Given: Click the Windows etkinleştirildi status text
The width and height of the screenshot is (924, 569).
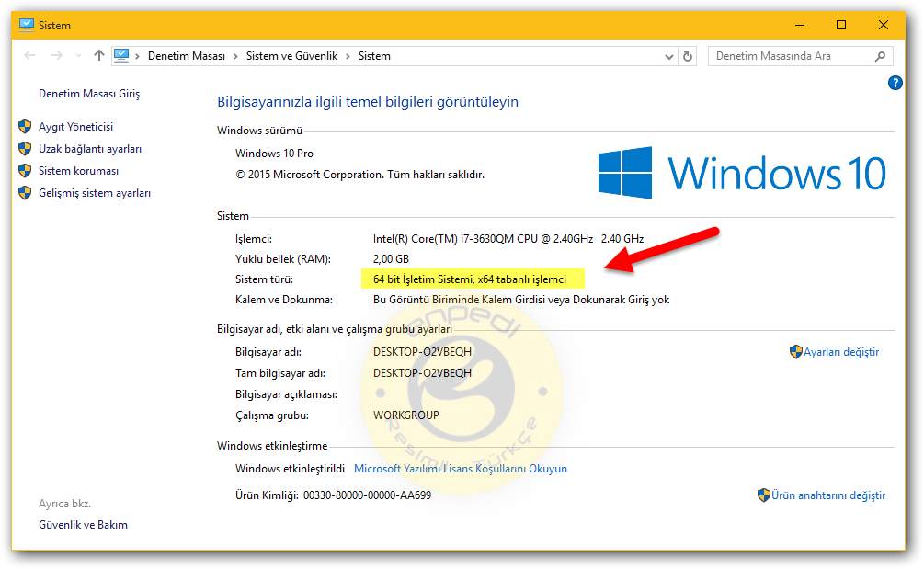Looking at the screenshot, I should [x=290, y=469].
